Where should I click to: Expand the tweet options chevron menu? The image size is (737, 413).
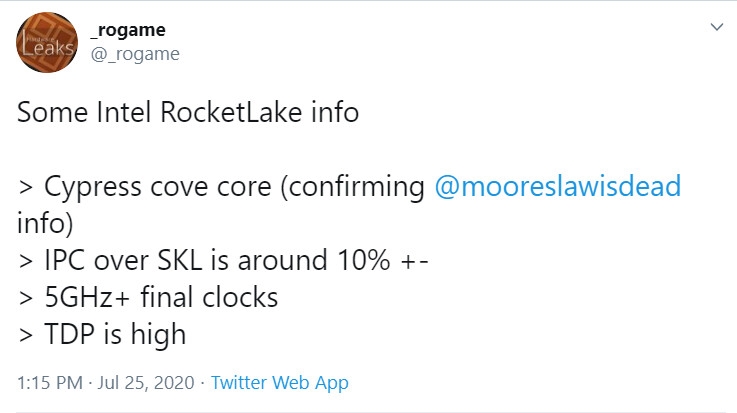click(x=715, y=28)
